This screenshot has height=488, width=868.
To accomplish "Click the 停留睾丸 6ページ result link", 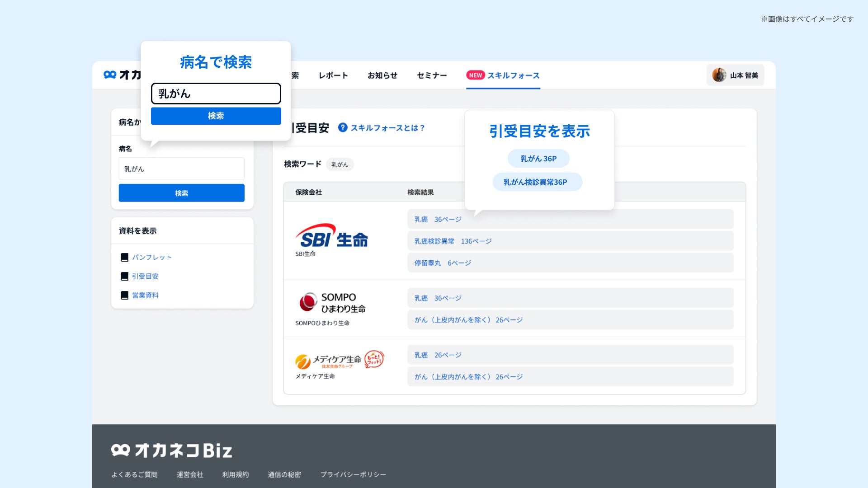I will tap(443, 263).
